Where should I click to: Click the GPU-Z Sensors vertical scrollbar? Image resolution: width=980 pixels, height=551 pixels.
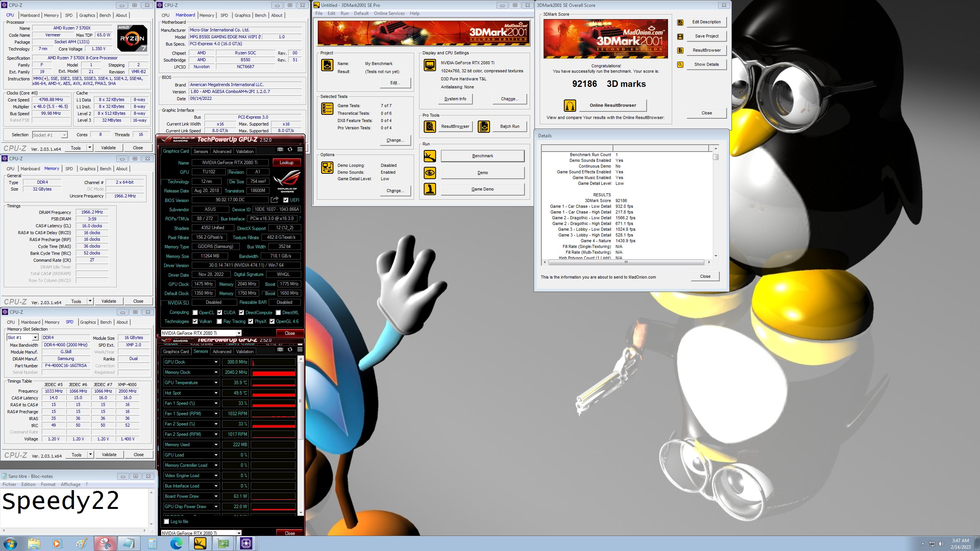(x=301, y=435)
